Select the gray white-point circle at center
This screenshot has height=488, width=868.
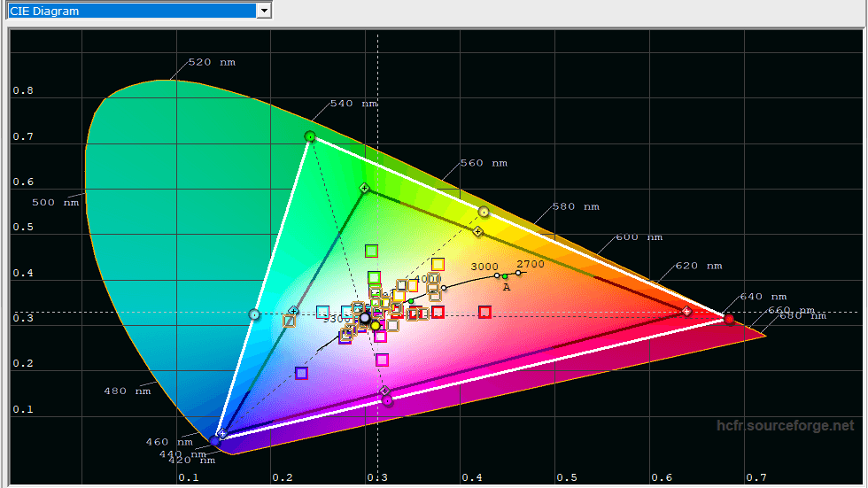(364, 317)
